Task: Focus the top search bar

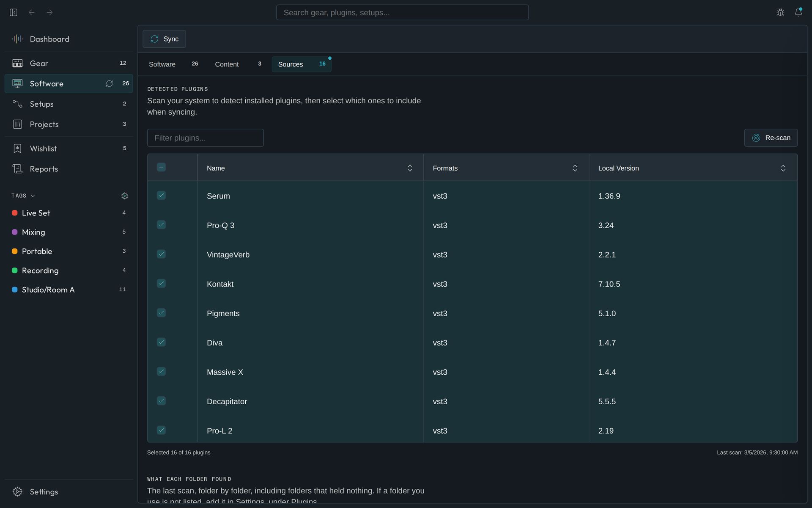Action: click(403, 13)
